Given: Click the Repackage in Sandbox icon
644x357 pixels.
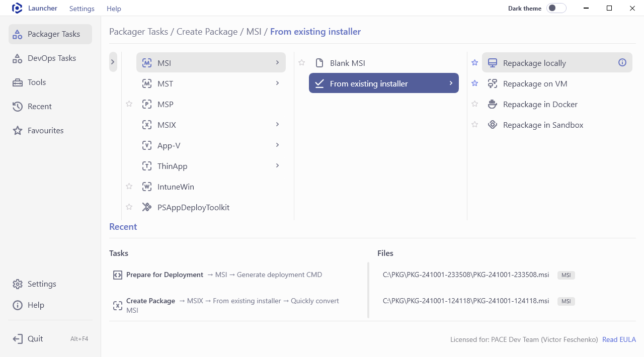Looking at the screenshot, I should [x=493, y=125].
